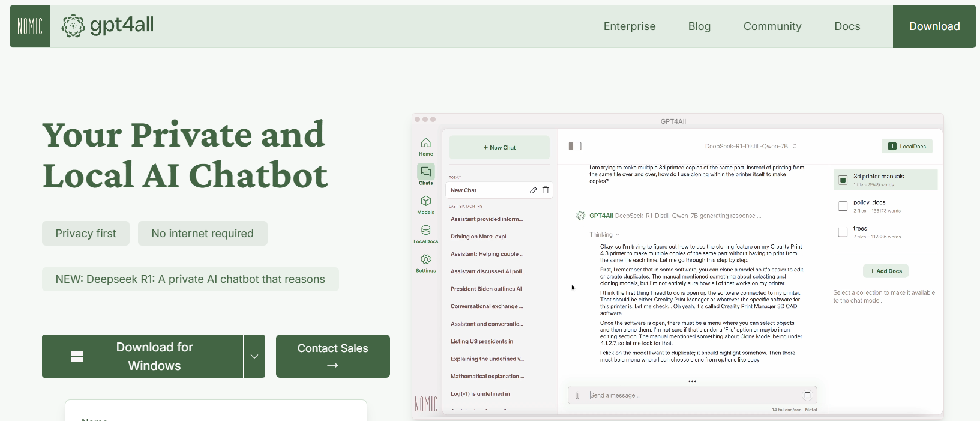
Task: Check the 3d printer manuals collection
Action: coord(843,180)
